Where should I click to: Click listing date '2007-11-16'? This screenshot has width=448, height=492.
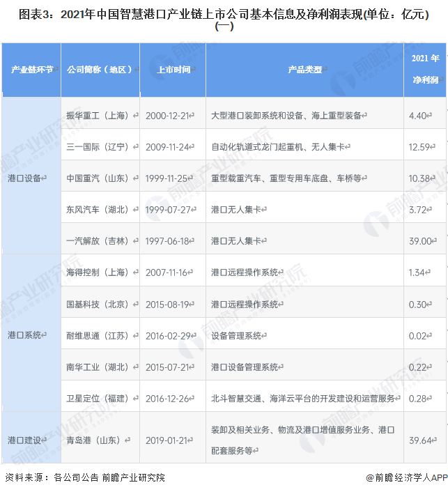[167, 272]
